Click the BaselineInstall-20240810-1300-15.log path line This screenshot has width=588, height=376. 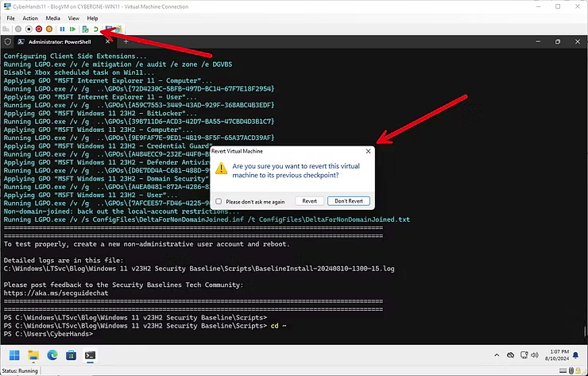[199, 269]
